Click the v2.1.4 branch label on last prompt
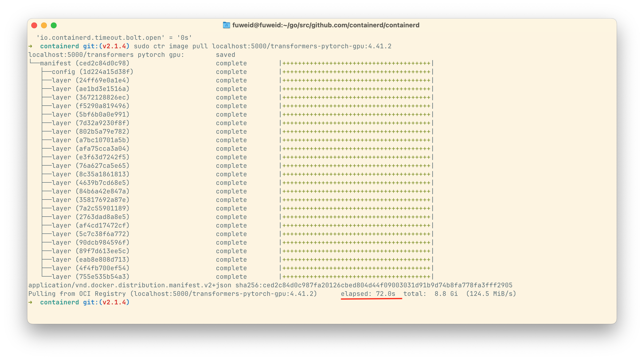 click(x=114, y=302)
